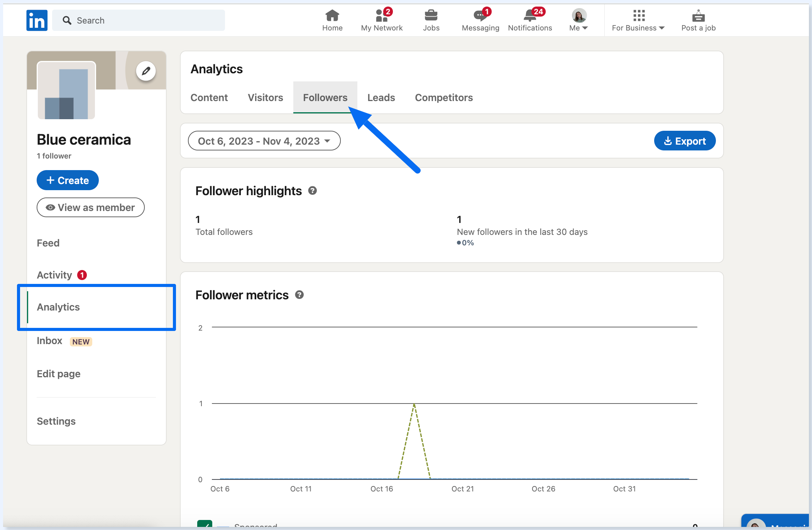
Task: Select Analytics in the sidebar
Action: coord(58,307)
